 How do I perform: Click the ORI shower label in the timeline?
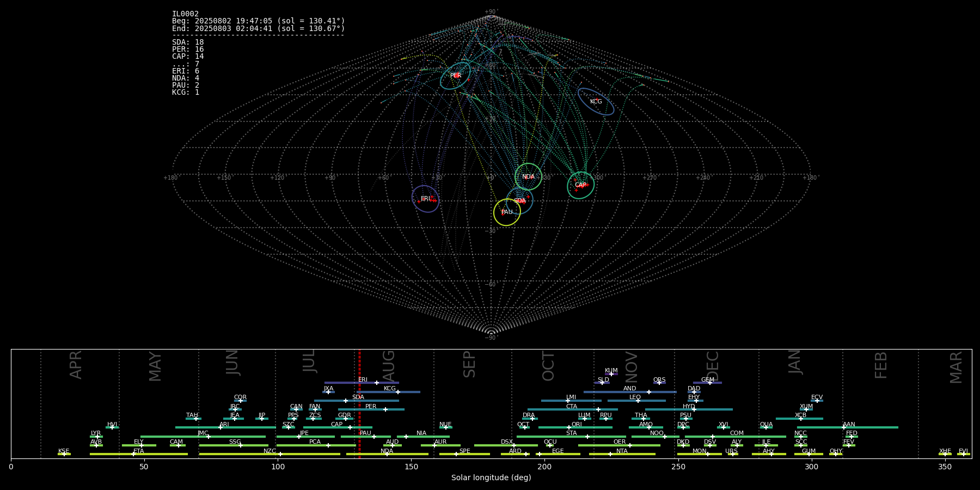pyautogui.click(x=577, y=425)
